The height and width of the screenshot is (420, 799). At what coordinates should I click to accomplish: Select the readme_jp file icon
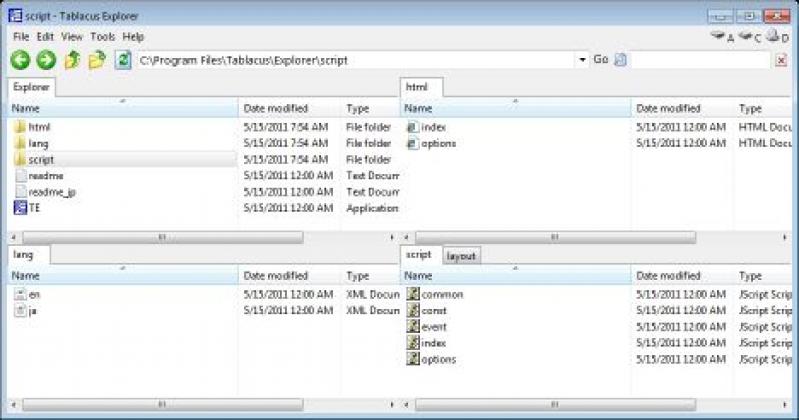tap(21, 192)
